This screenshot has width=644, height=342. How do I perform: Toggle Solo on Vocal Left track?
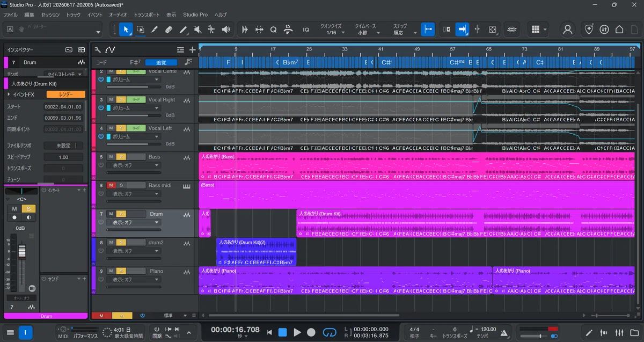click(x=121, y=128)
